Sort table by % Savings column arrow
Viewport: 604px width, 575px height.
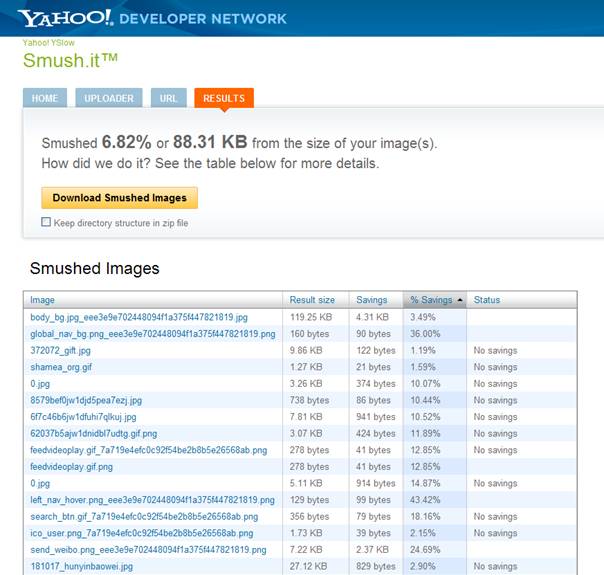[x=460, y=300]
